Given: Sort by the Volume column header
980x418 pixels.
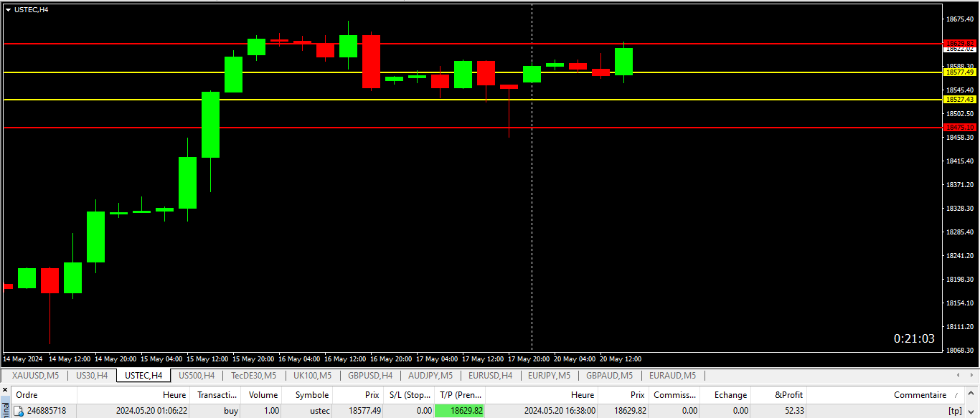Looking at the screenshot, I should pos(263,395).
